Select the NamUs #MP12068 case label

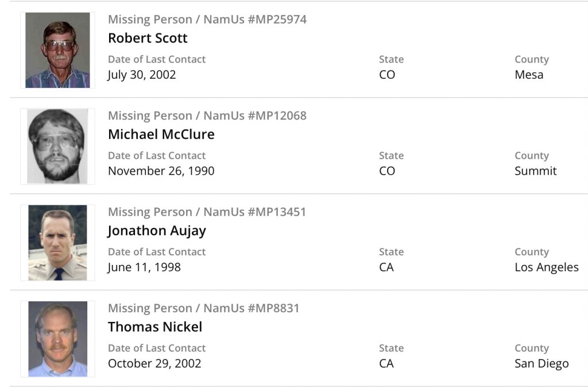[x=207, y=116]
